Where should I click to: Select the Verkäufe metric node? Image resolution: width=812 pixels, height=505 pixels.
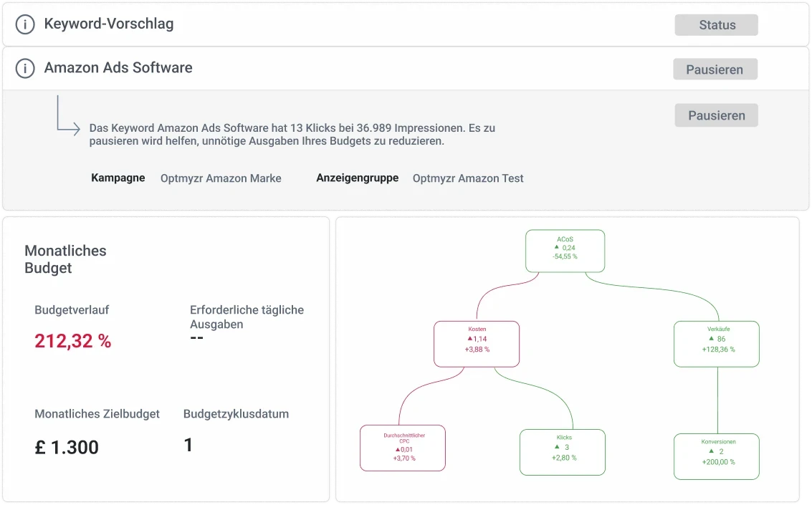pos(716,344)
